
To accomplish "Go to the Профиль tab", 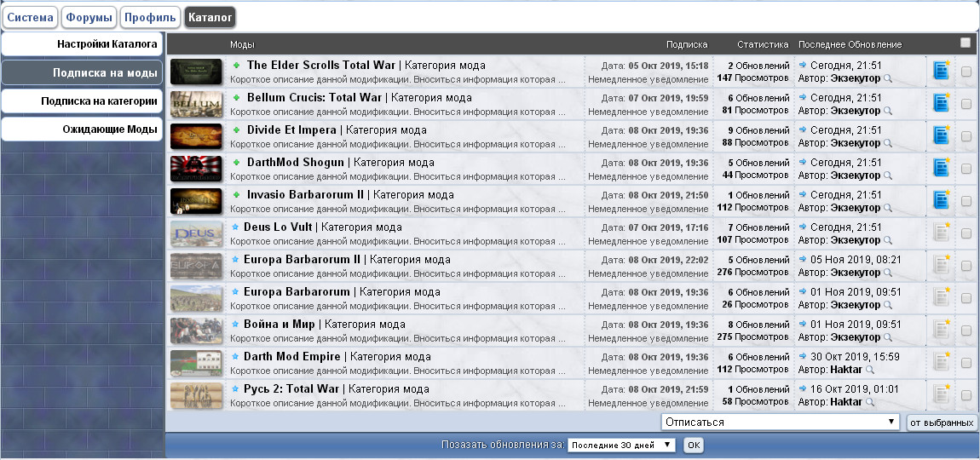I will point(150,18).
